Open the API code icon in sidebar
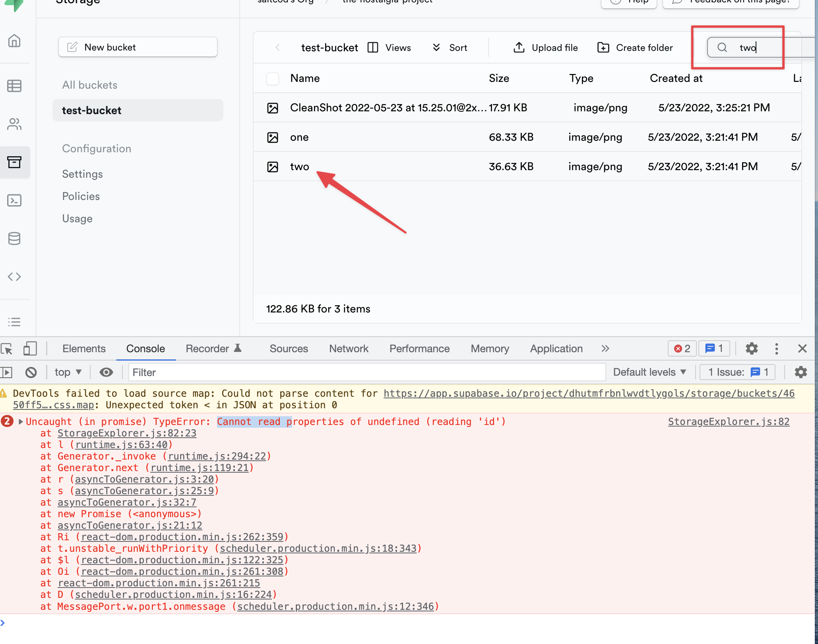The image size is (818, 644). (15, 277)
